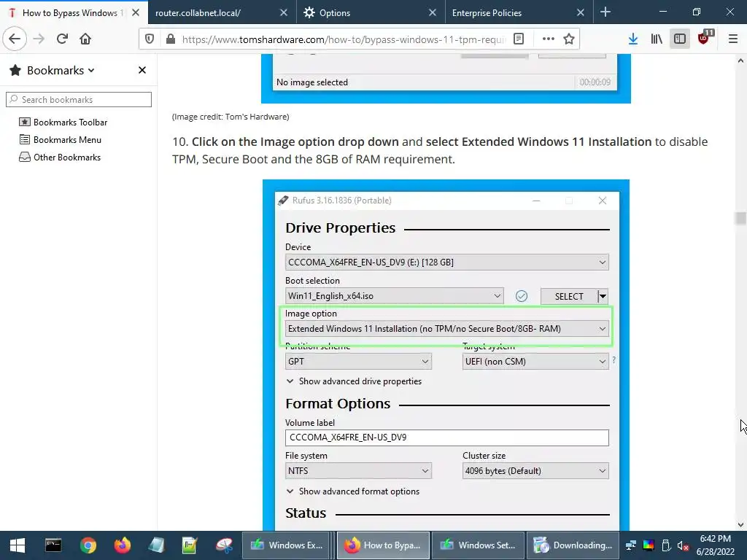Click the How to Bypa... Firefox taskbar button
This screenshot has height=560, width=747.
384,545
